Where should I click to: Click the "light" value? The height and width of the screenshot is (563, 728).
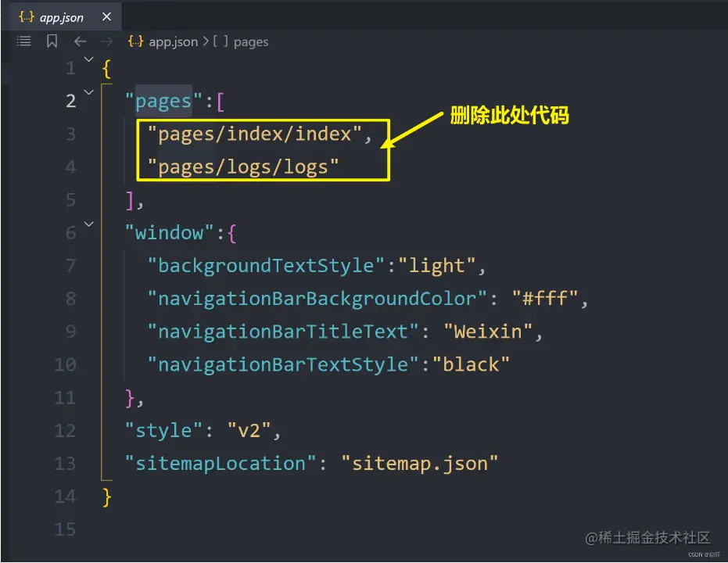tap(436, 266)
